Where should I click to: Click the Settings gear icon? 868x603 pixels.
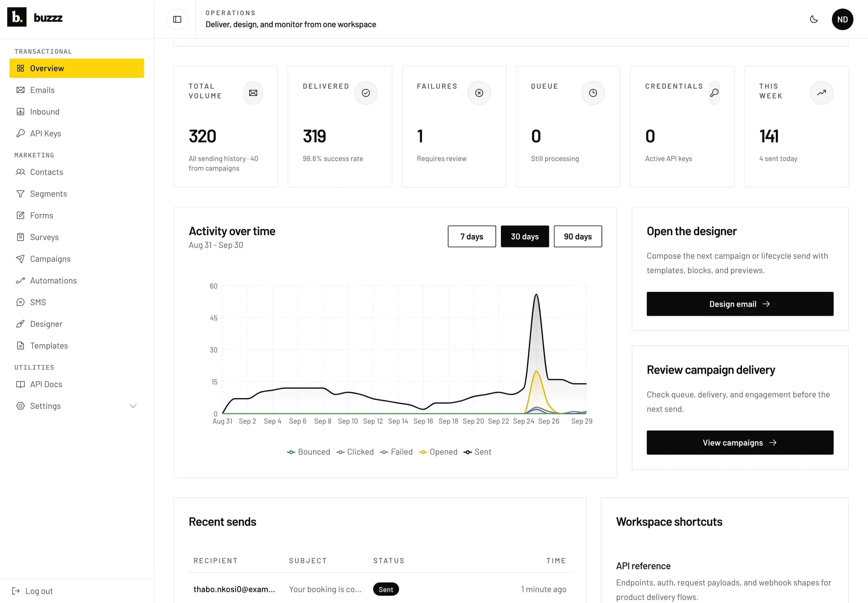coord(20,406)
